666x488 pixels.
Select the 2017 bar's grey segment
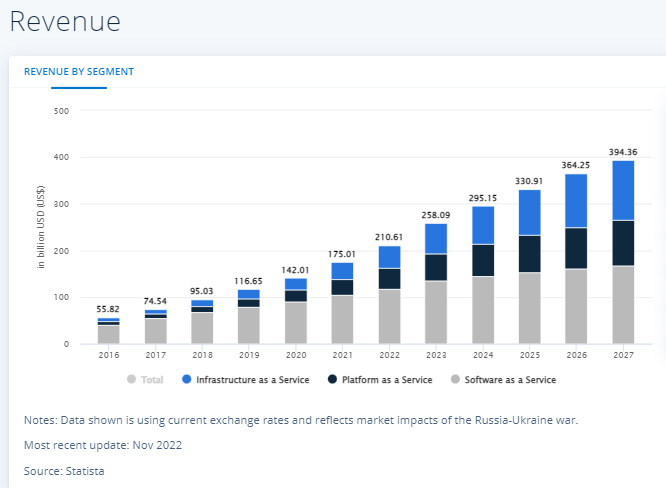(155, 331)
